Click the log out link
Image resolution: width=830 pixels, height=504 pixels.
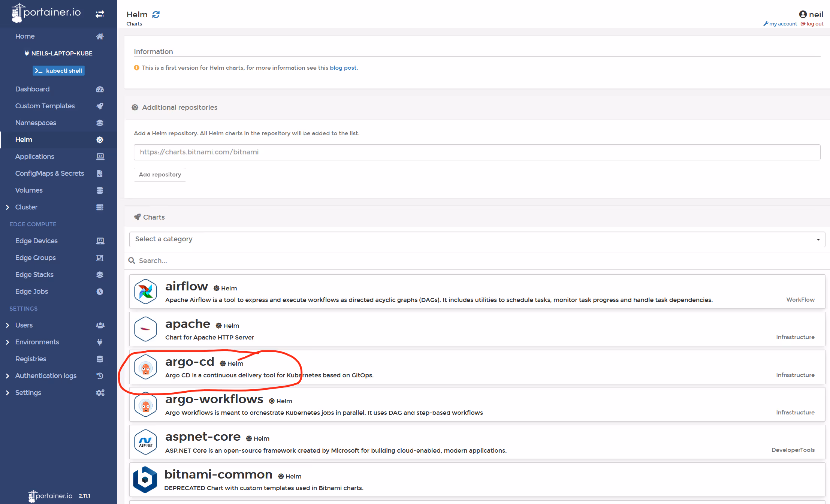(812, 24)
